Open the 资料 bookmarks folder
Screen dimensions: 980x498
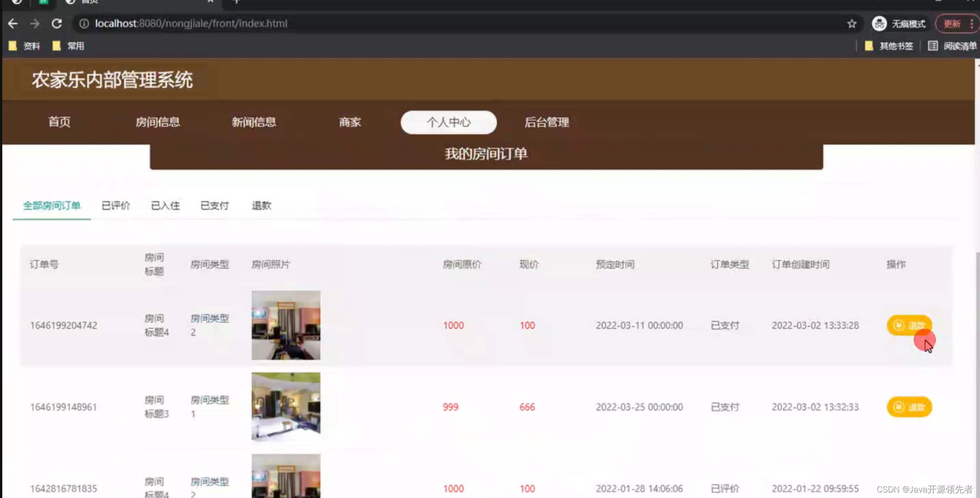click(x=25, y=46)
